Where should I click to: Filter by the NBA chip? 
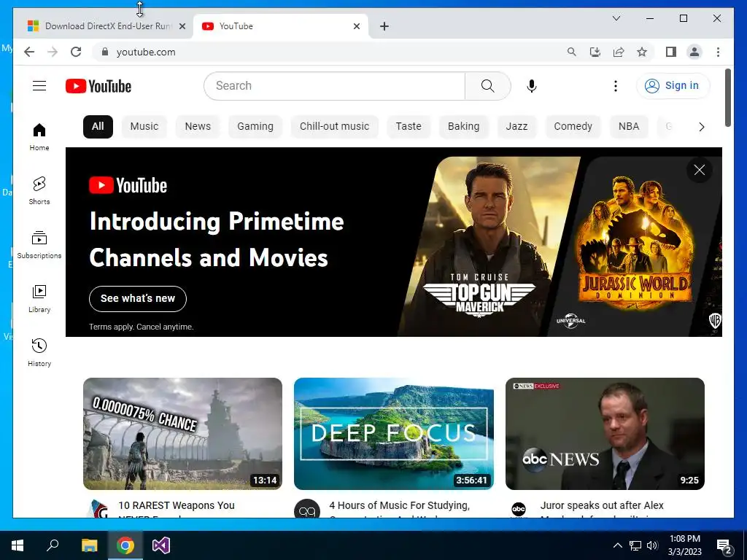(629, 126)
